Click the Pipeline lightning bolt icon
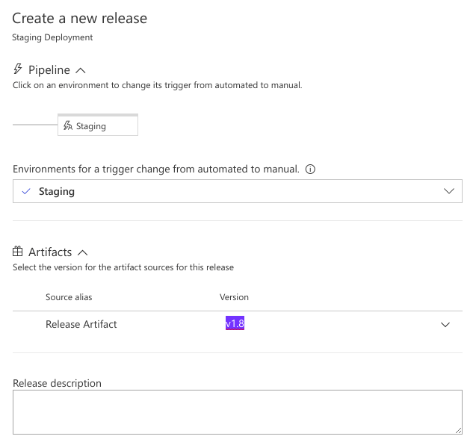 [19, 69]
